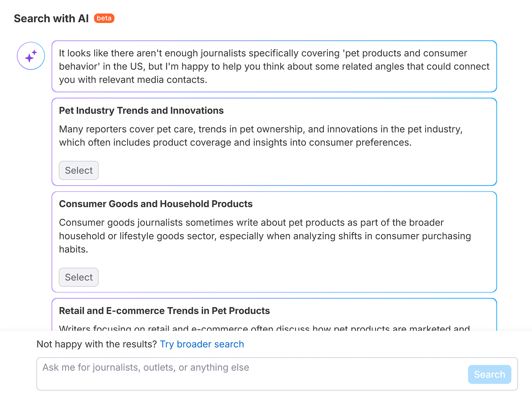Click the Not happy with the results text
Screen dimensions: 532x404
[96, 344]
